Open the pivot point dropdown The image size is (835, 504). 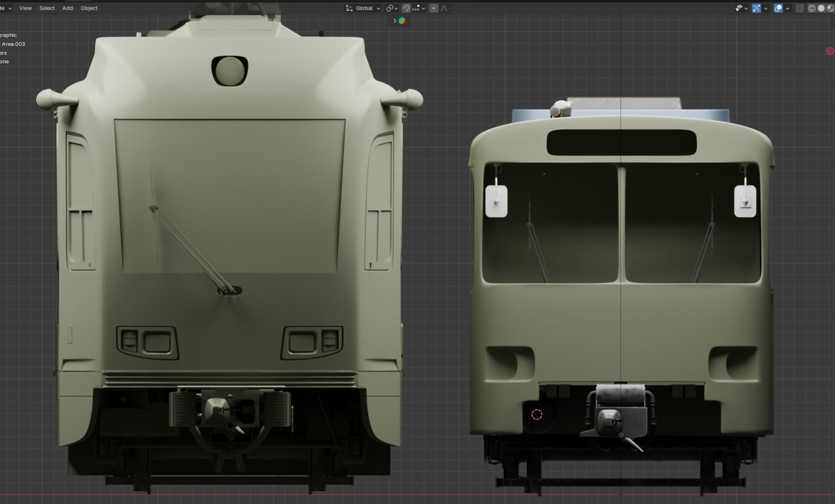coord(391,8)
